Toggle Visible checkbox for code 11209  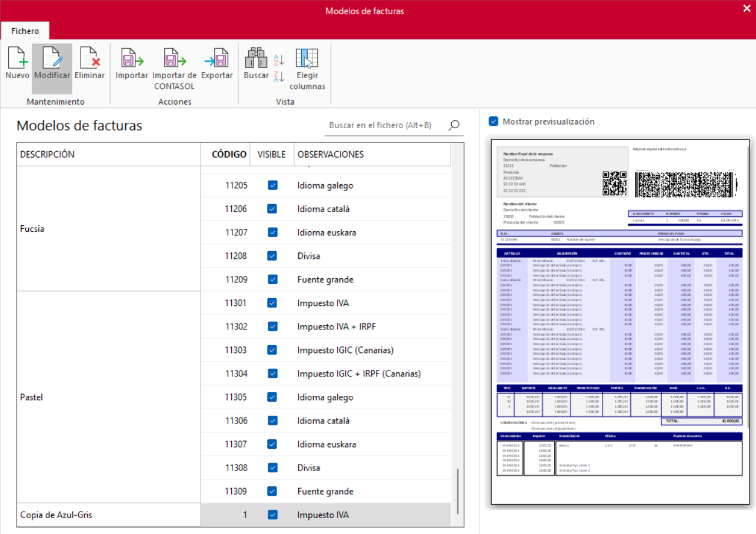[272, 279]
